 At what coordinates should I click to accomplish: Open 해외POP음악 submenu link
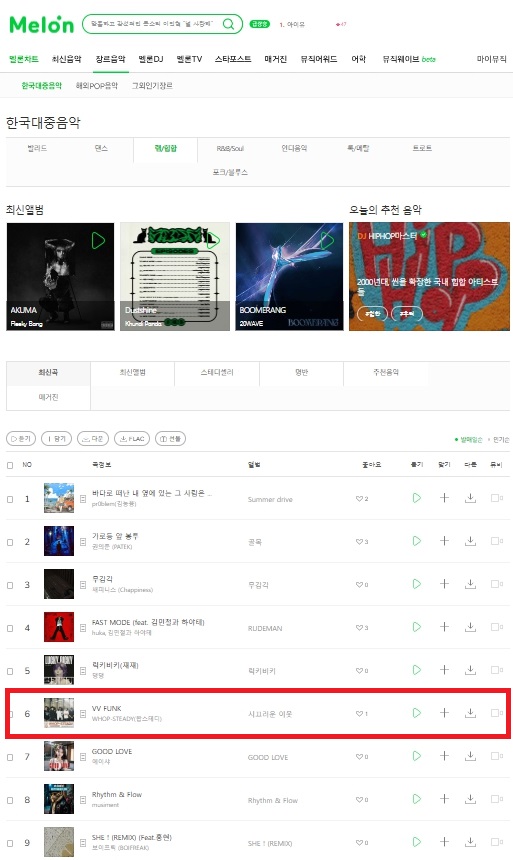tap(97, 86)
